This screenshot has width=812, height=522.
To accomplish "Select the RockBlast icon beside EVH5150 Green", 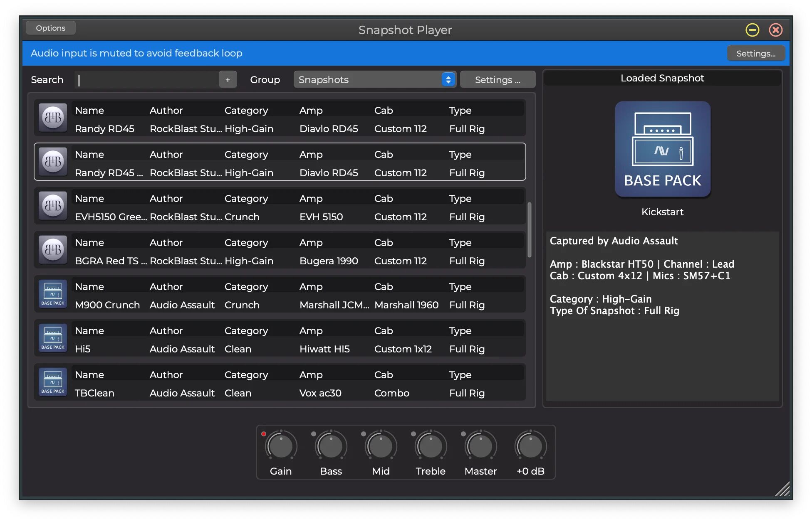I will [52, 206].
